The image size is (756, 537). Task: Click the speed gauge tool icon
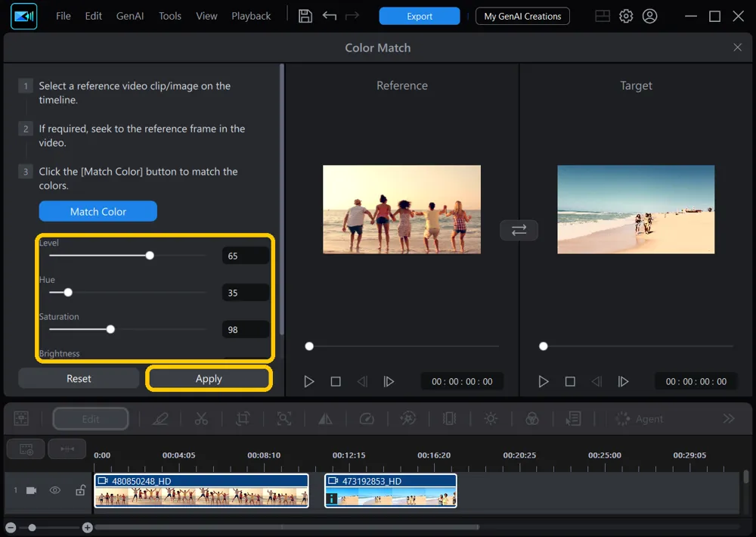pyautogui.click(x=367, y=418)
